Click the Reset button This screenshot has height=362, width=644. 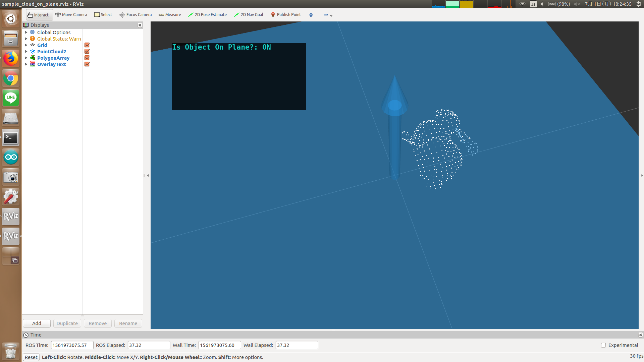click(x=31, y=357)
